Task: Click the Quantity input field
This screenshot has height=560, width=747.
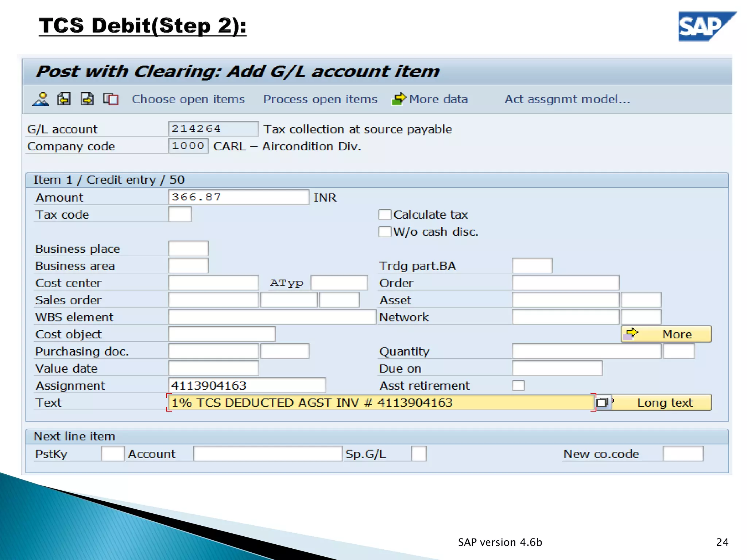Action: click(x=587, y=351)
